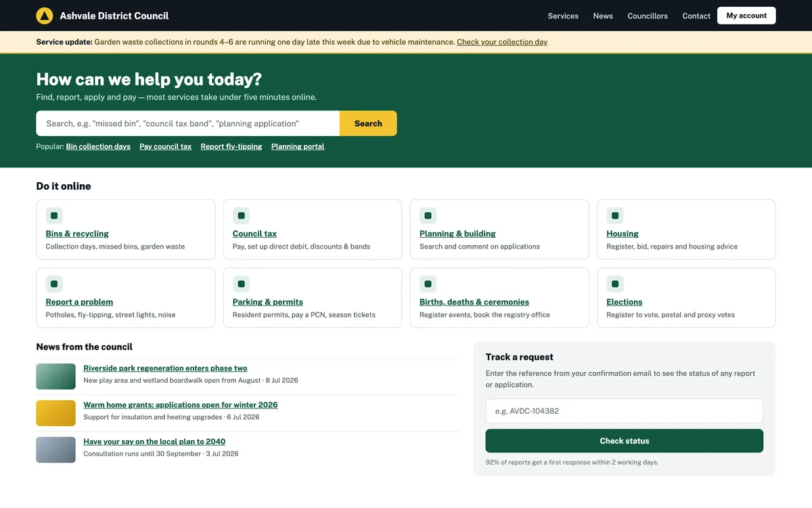The height and width of the screenshot is (508, 812).
Task: Open the Contact navigation link
Action: 696,16
